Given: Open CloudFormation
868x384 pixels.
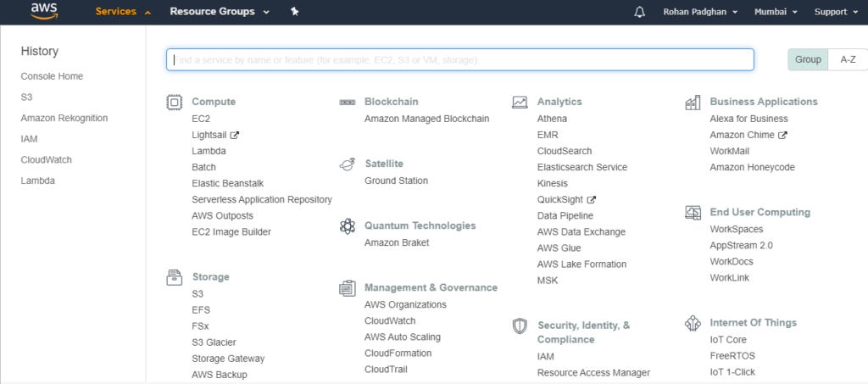Looking at the screenshot, I should click(398, 353).
